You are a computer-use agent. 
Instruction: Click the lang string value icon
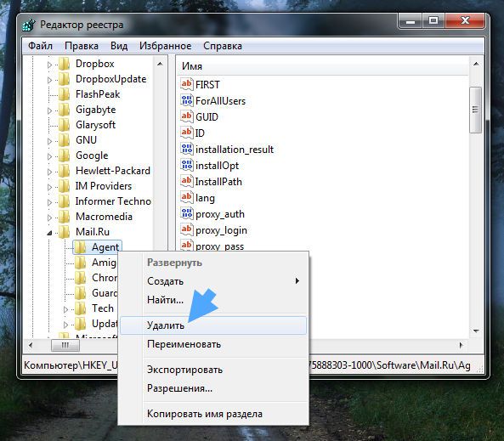tap(187, 197)
